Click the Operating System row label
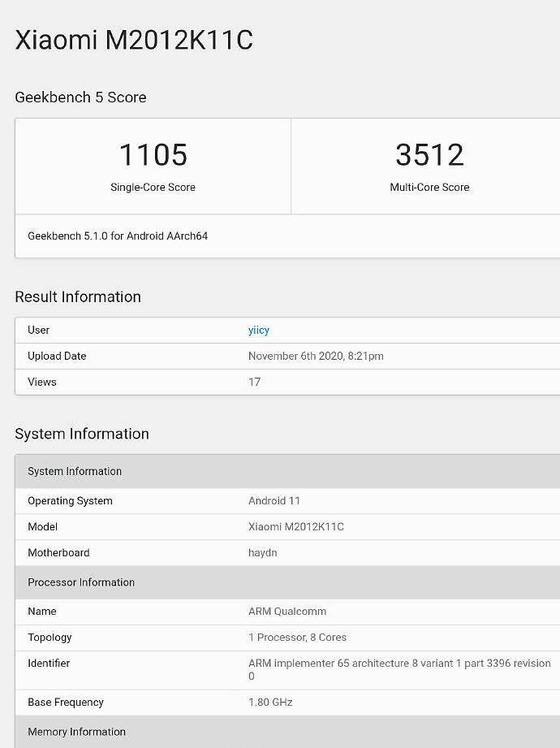The width and height of the screenshot is (560, 748). coord(70,501)
